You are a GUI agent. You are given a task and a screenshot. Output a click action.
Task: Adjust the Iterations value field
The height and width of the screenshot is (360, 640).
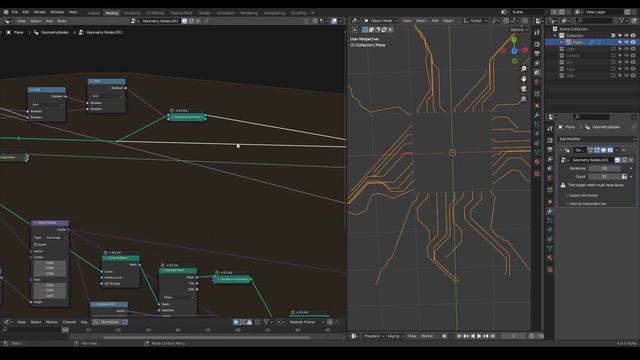click(604, 168)
